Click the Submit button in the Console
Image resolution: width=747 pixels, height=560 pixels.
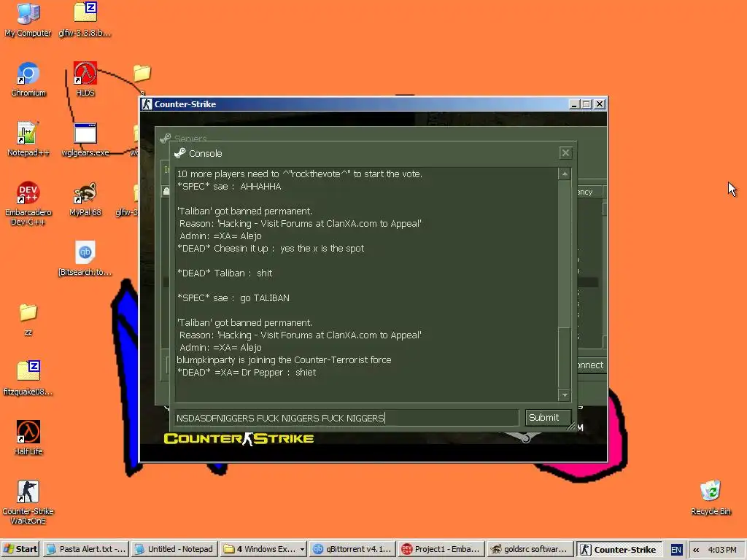point(548,418)
